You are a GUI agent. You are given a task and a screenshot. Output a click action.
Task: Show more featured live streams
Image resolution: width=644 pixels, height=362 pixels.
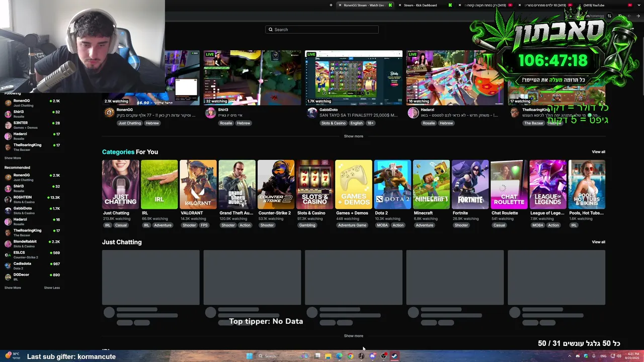tap(353, 136)
